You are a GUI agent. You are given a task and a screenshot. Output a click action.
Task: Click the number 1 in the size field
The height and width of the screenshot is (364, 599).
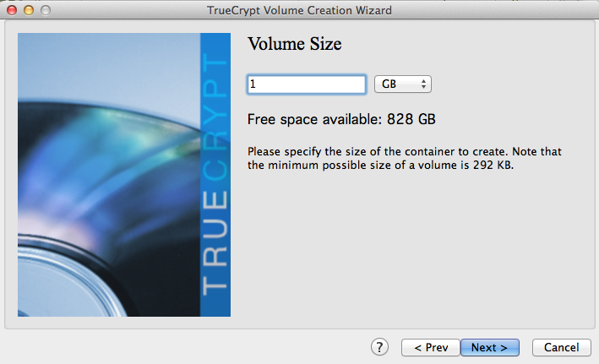(253, 84)
